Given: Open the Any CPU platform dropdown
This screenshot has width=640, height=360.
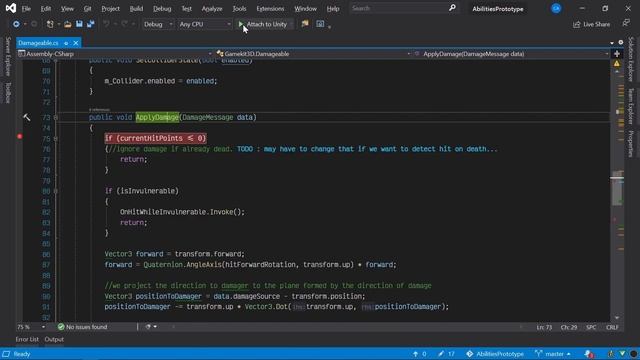Looking at the screenshot, I should click(204, 24).
